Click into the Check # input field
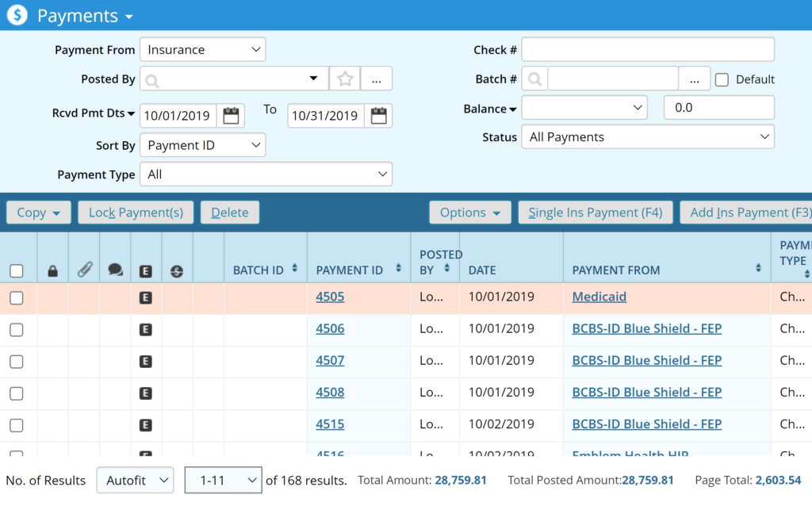Image resolution: width=812 pixels, height=506 pixels. (x=647, y=50)
